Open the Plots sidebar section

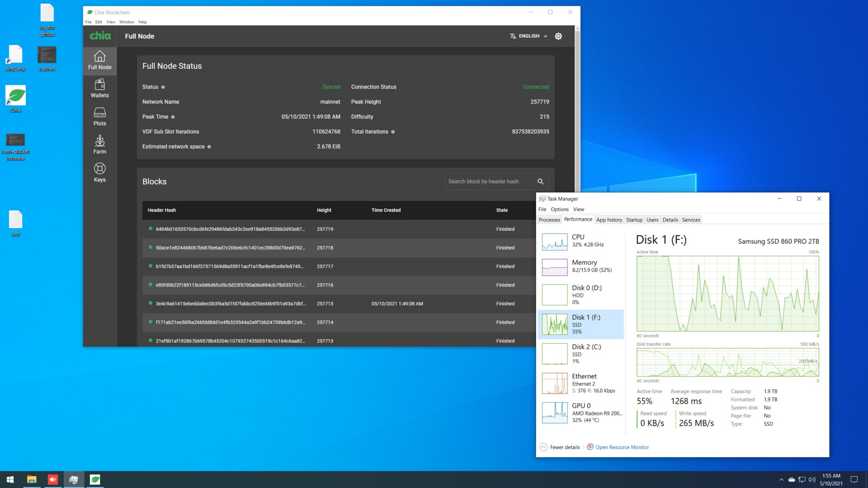click(x=100, y=117)
